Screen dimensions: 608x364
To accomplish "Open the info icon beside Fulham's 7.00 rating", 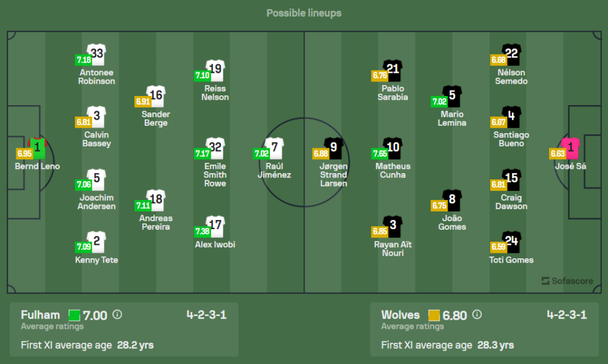I will pos(117,315).
